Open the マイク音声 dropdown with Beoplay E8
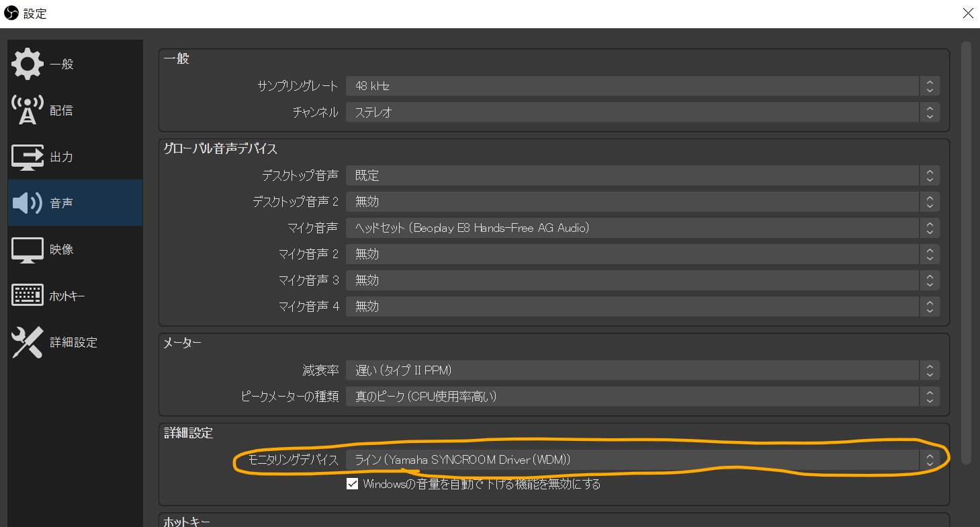Screen dimensions: 980x527 point(643,228)
